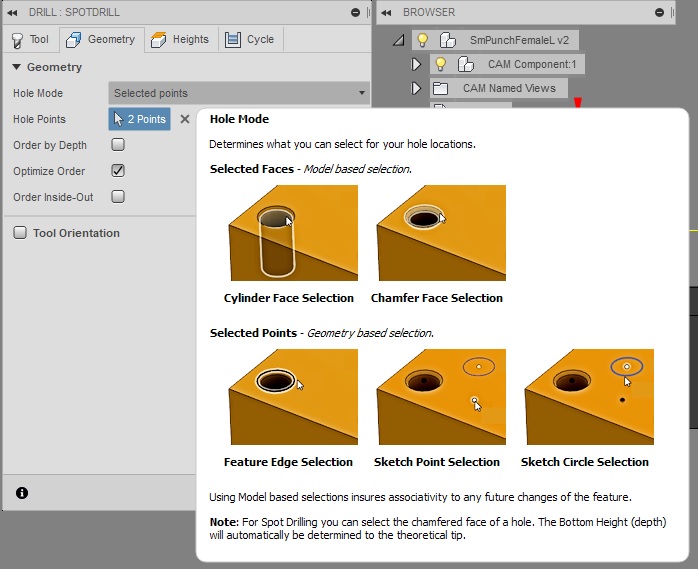Collapse the Drill panel with double arrows

point(12,12)
